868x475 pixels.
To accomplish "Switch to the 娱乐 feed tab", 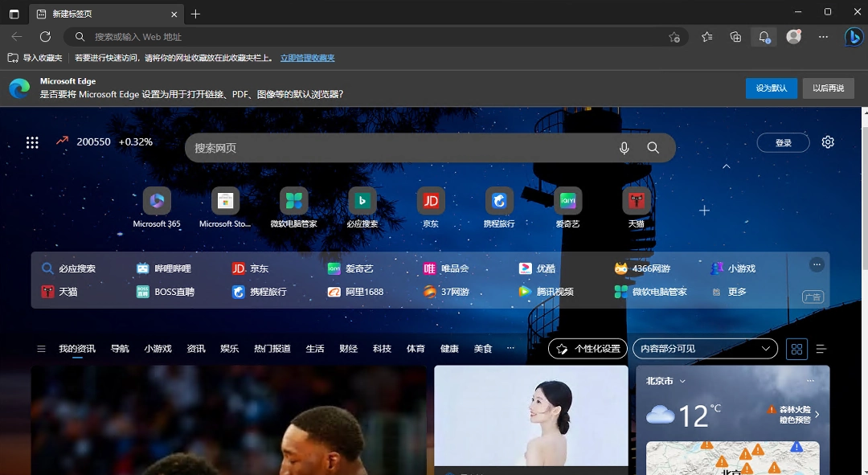I will coord(230,349).
